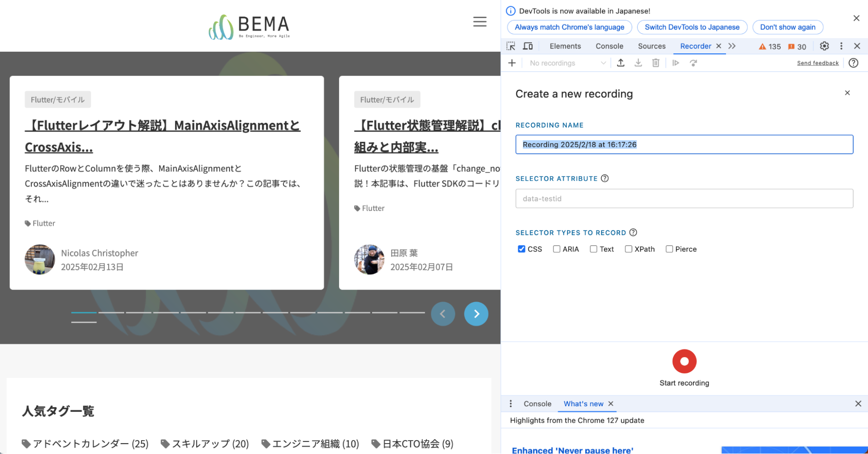868x454 pixels.
Task: Switch to the Sources tab
Action: (x=651, y=46)
